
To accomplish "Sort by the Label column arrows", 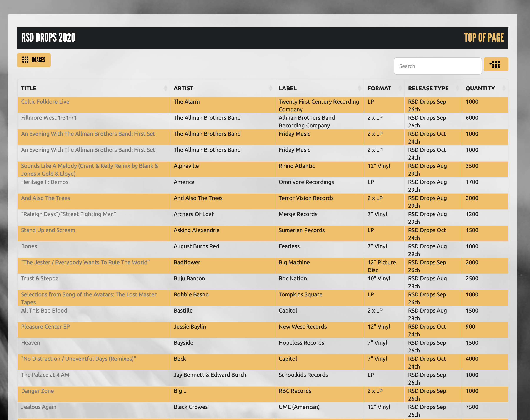I will pyautogui.click(x=359, y=88).
